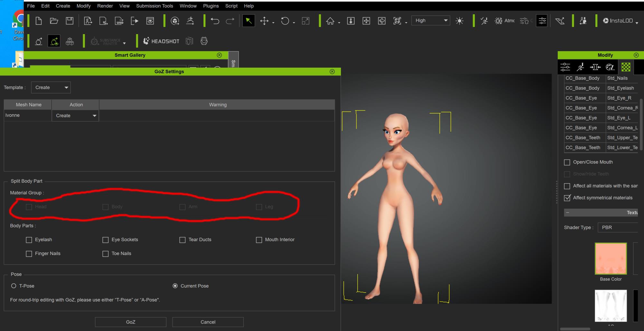Viewport: 644px width, 331px height.
Task: Open the Shader Type PBR dropdown
Action: pyautogui.click(x=618, y=227)
